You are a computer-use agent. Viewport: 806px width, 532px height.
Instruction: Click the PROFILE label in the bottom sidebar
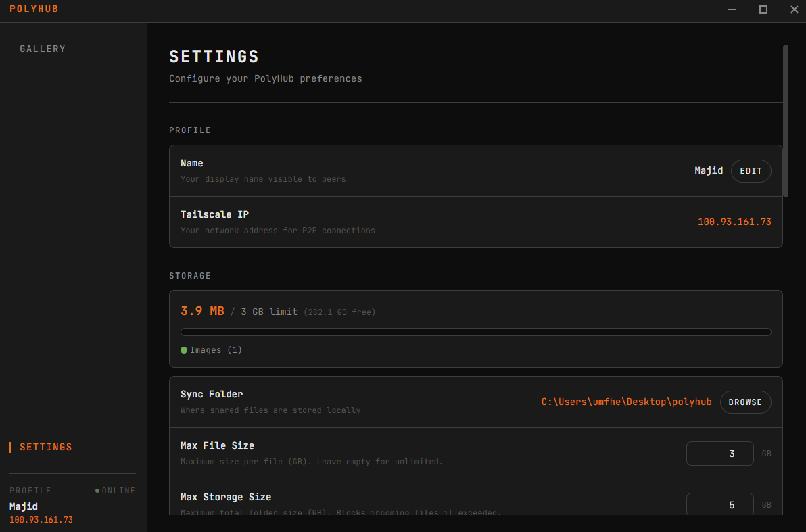[x=30, y=490]
